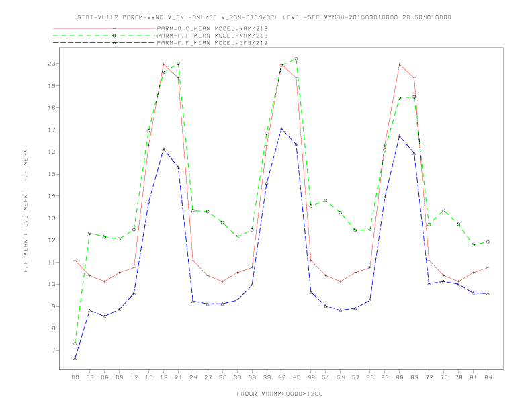Click the red solid legend line sample
Screen dimensions: 532x411
coord(104,28)
